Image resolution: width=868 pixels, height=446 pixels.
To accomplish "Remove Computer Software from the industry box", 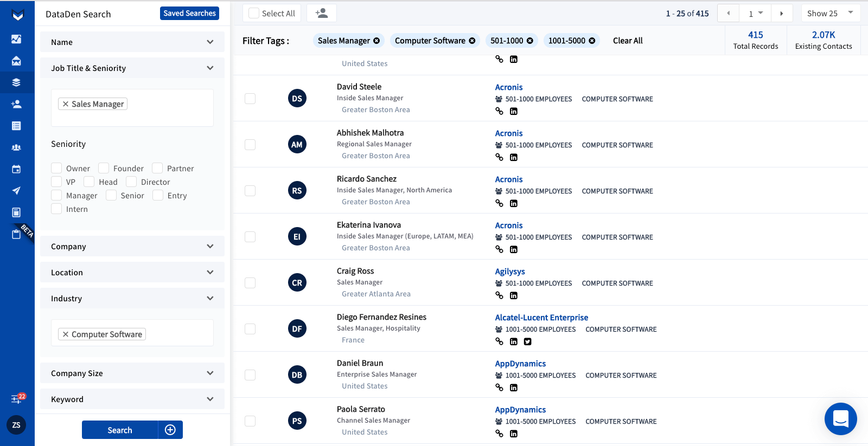I will click(x=65, y=334).
